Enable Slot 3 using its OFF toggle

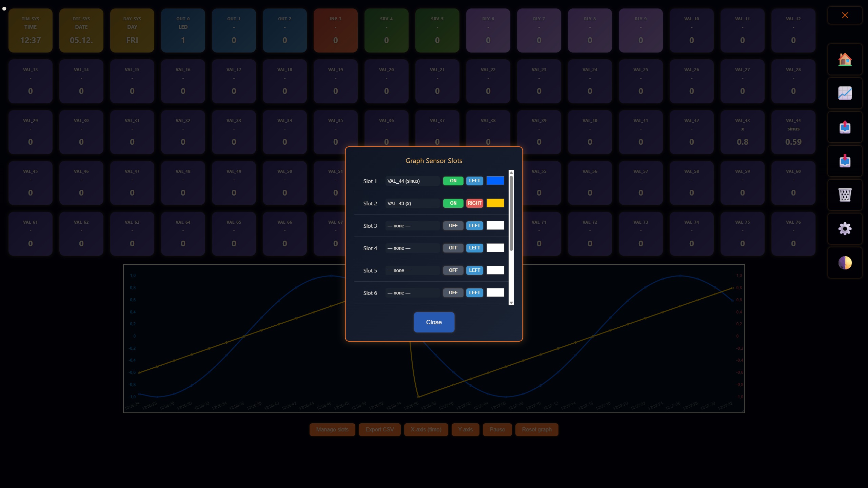453,226
